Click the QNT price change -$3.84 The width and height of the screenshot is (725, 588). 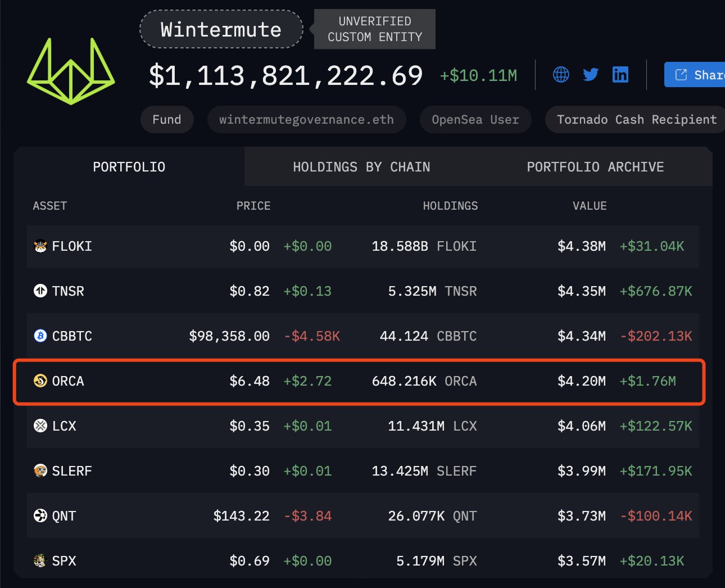[x=307, y=516]
